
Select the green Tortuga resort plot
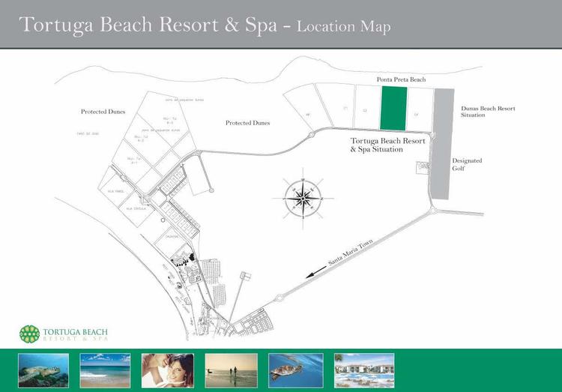393,109
